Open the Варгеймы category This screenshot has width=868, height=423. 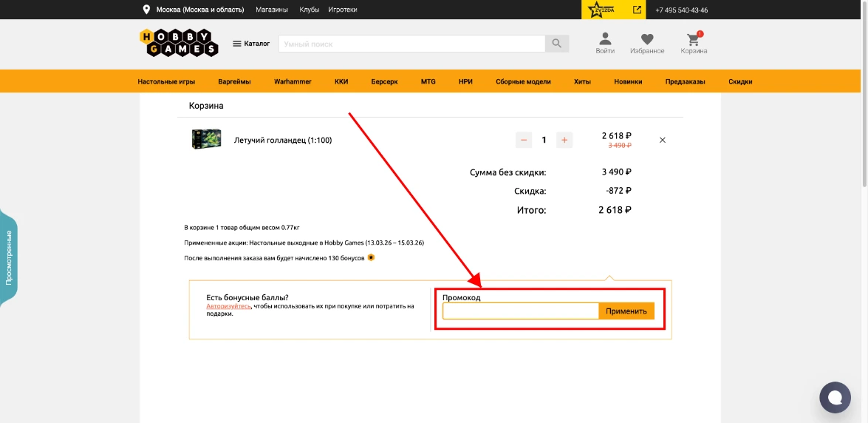[234, 81]
